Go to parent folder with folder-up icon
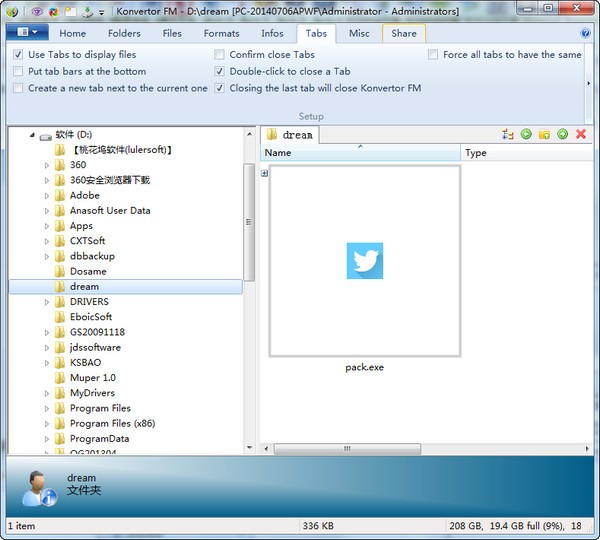 [544, 134]
